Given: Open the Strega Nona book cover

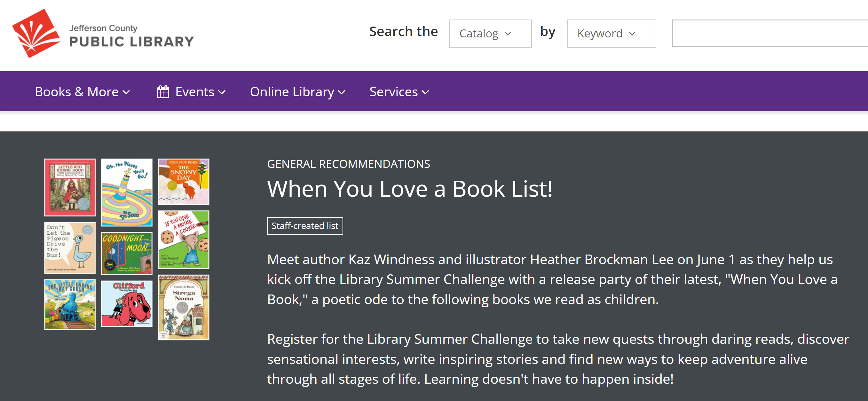Looking at the screenshot, I should [x=184, y=307].
